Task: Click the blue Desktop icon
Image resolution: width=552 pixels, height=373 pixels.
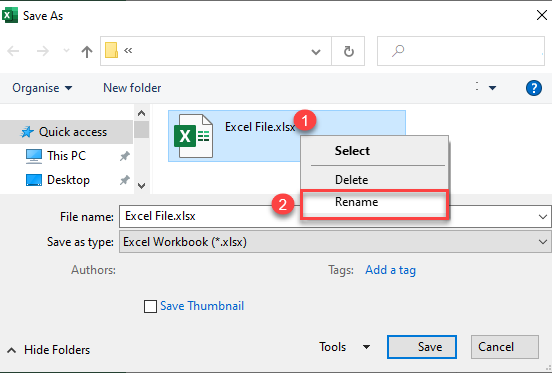Action: 34,180
